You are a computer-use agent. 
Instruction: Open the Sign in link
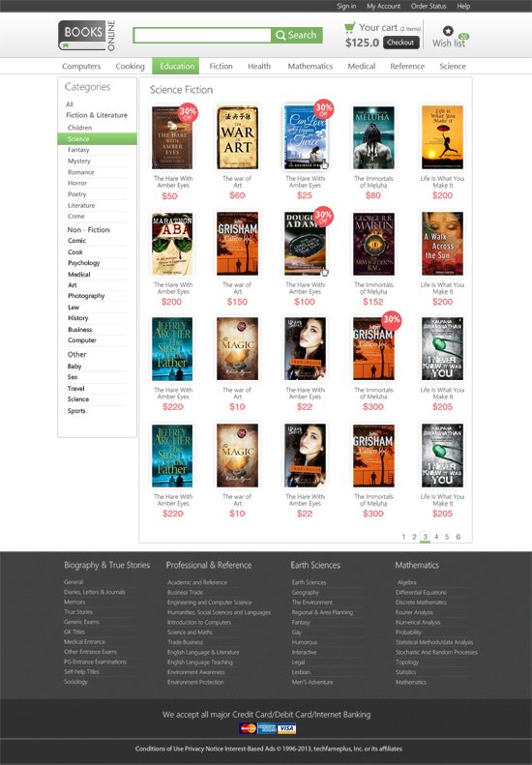(x=346, y=6)
